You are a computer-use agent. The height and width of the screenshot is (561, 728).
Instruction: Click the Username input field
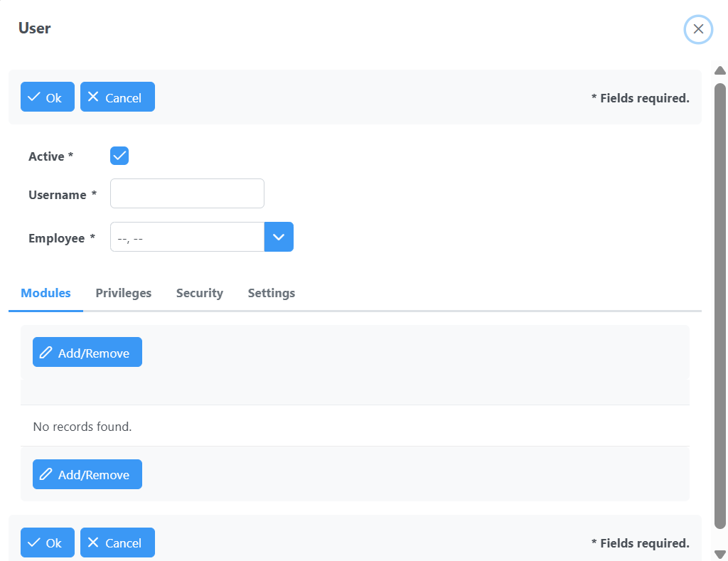point(187,193)
